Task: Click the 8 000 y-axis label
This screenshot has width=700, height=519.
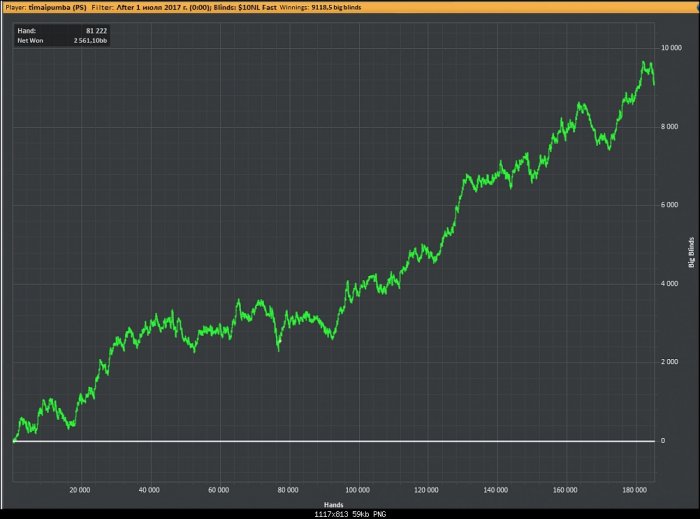Action: (x=669, y=127)
